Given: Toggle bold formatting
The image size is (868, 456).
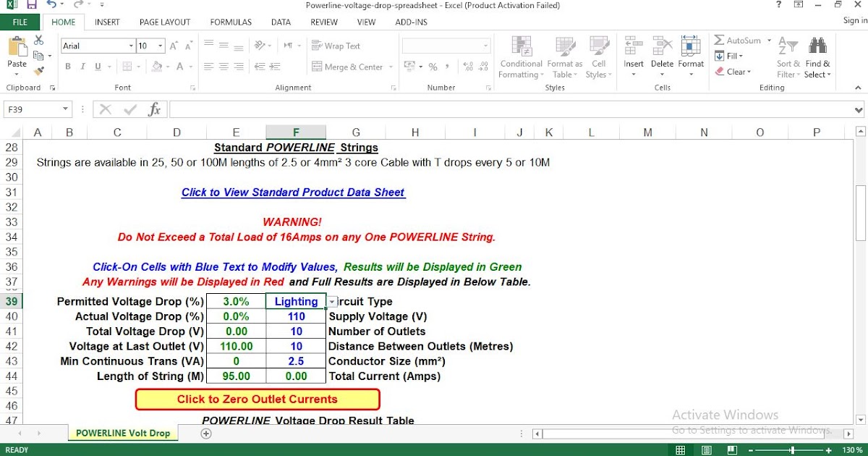Looking at the screenshot, I should pyautogui.click(x=67, y=66).
